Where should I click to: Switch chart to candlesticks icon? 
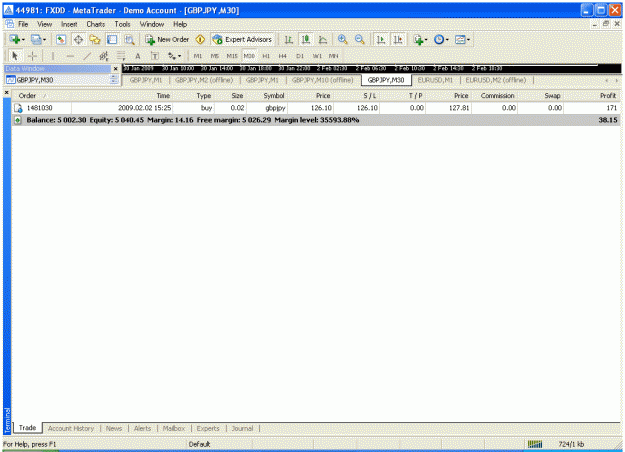coord(306,39)
